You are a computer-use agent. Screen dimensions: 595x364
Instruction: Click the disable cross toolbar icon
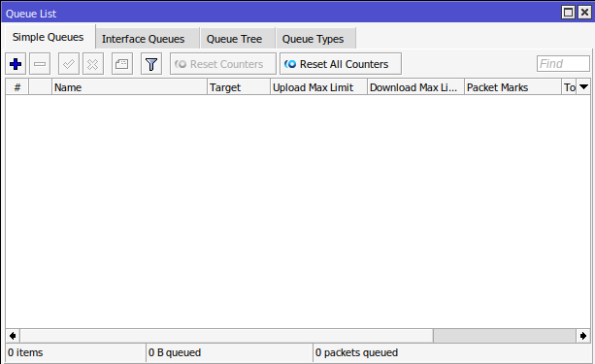pyautogui.click(x=93, y=64)
